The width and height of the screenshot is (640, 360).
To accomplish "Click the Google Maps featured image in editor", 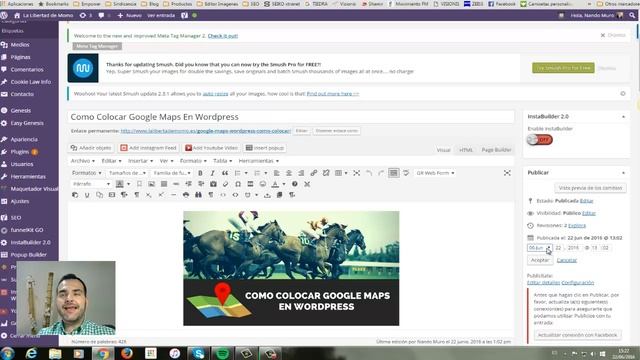I will (291, 268).
